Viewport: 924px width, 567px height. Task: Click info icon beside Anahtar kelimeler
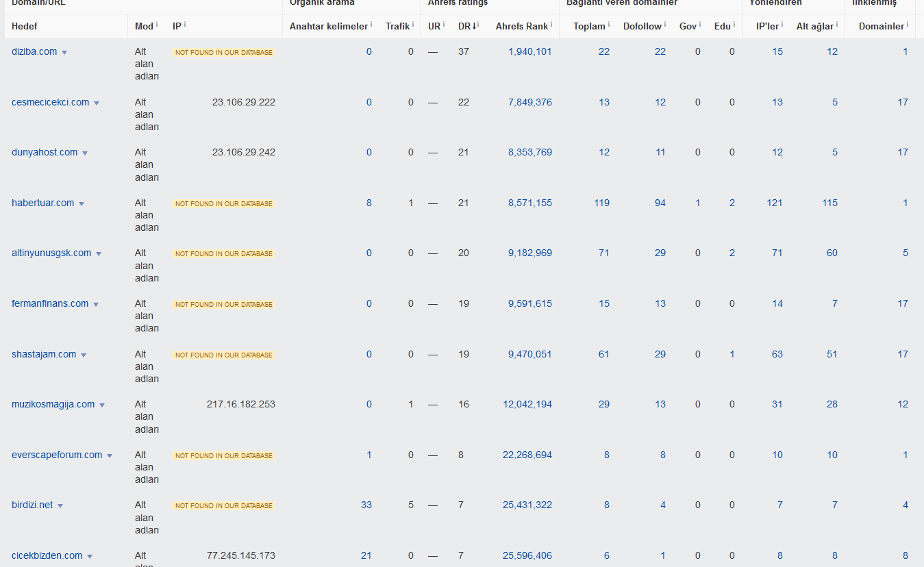371,24
